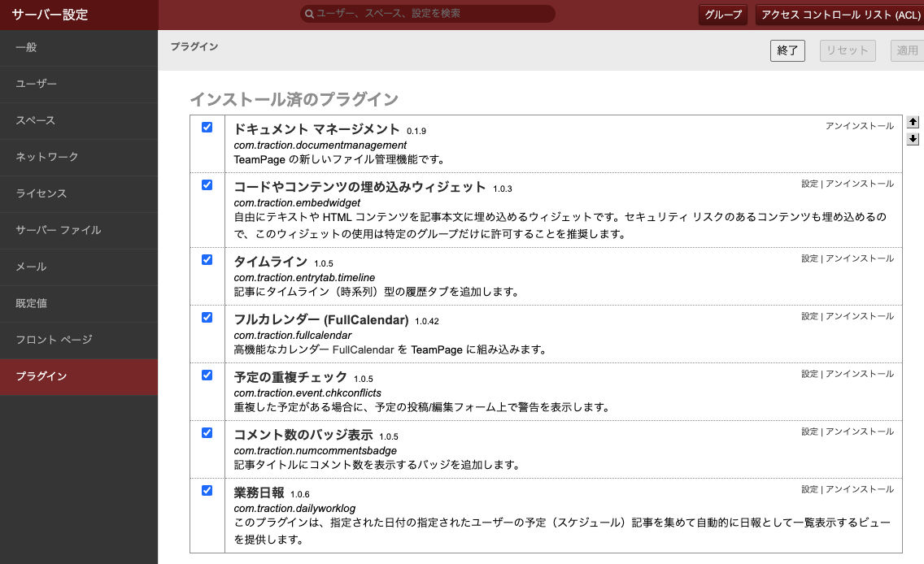This screenshot has width=924, height=564.
Task: Uncheck the ドキュメント マネージメント plugin checkbox
Action: click(x=207, y=128)
